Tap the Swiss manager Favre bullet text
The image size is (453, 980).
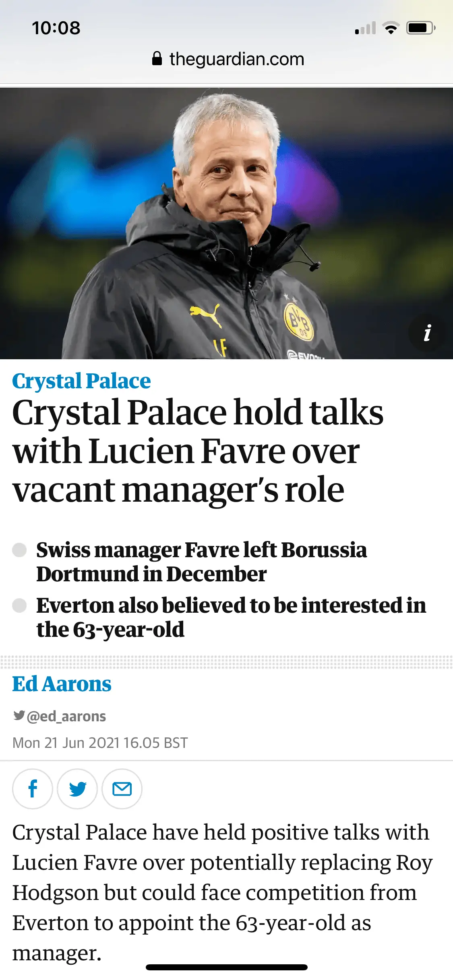(201, 562)
